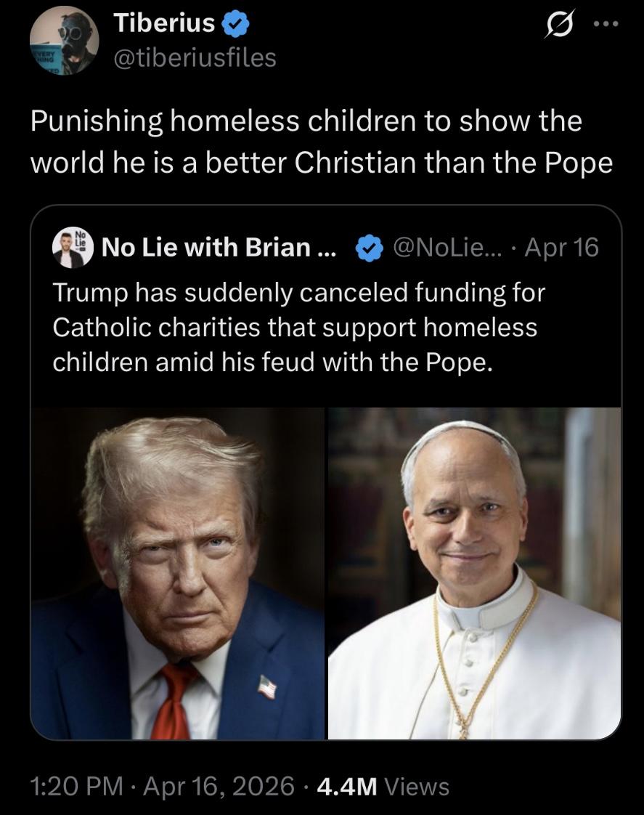The image size is (644, 815).
Task: Select the main tweet text about homeless children
Action: 322,142
